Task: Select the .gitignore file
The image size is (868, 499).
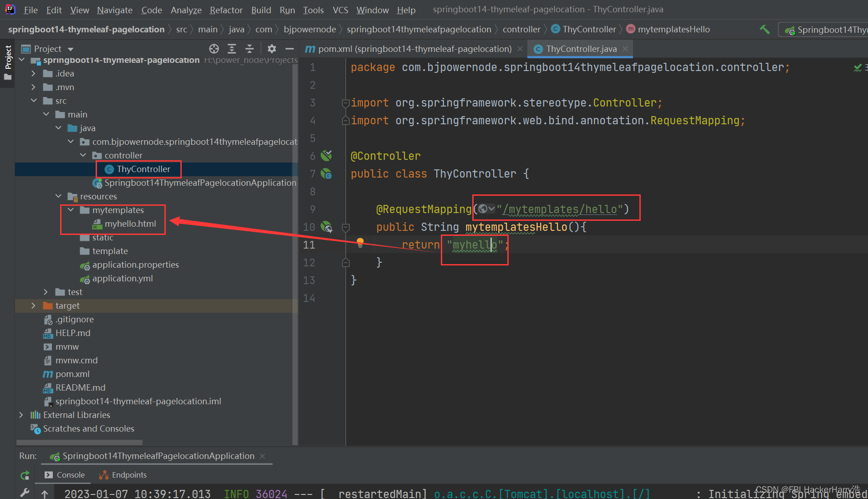Action: tap(75, 319)
